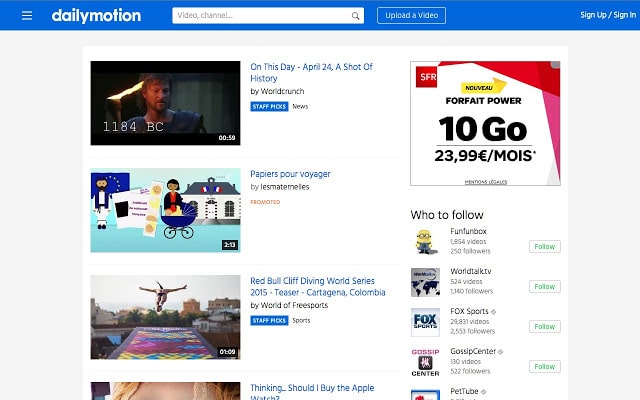Click the 2:13 duration label
The image size is (640, 400).
click(230, 245)
